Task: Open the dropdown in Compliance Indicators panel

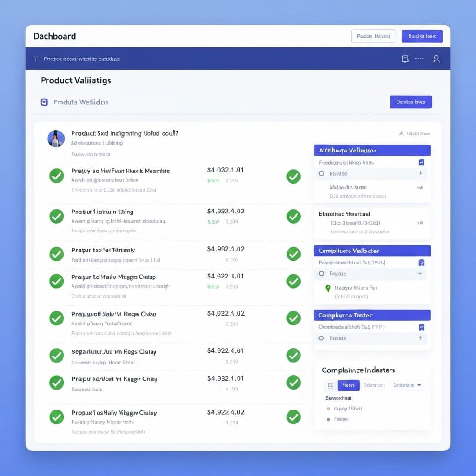Action: 406,385
